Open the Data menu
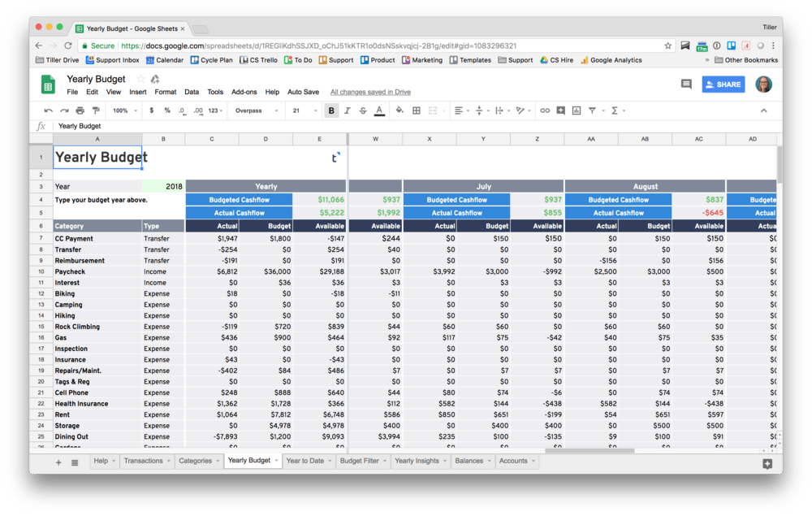 pyautogui.click(x=192, y=92)
